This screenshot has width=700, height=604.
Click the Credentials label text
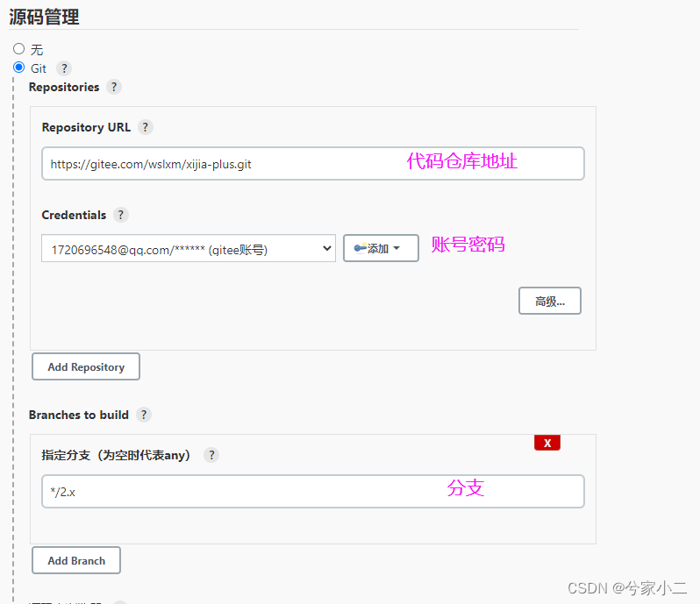click(74, 215)
